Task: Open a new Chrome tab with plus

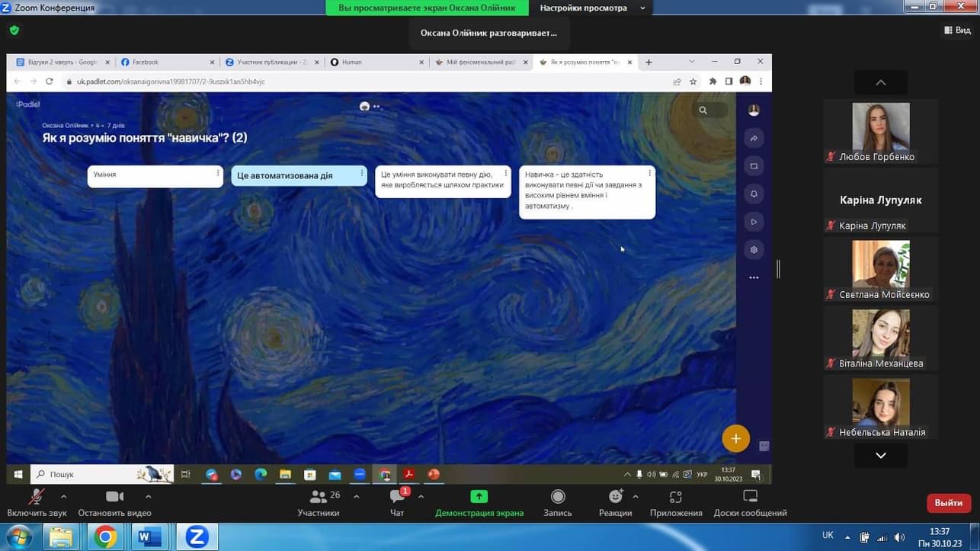Action: tap(649, 62)
